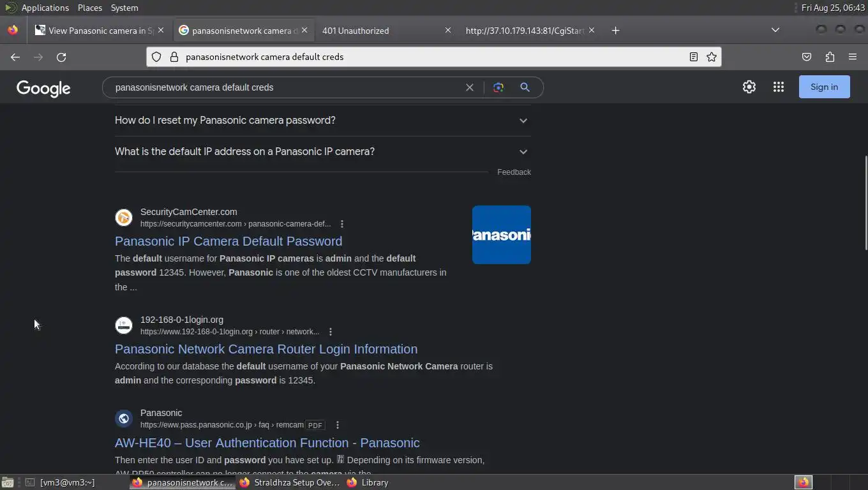Click the PDF label on Panasonic result
The image size is (868, 490).
315,425
